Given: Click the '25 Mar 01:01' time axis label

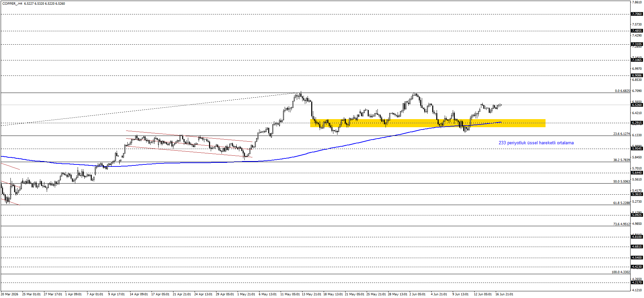Looking at the screenshot, I should (31, 294).
